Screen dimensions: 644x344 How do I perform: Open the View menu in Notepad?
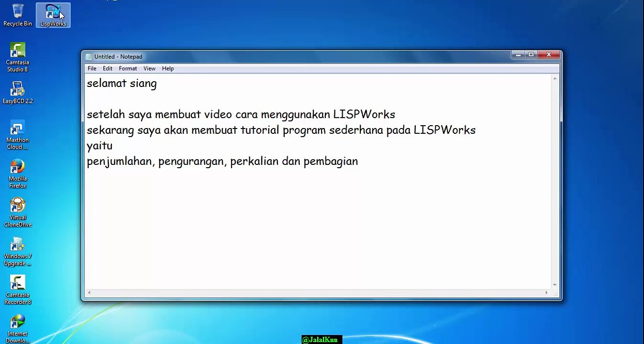[149, 68]
